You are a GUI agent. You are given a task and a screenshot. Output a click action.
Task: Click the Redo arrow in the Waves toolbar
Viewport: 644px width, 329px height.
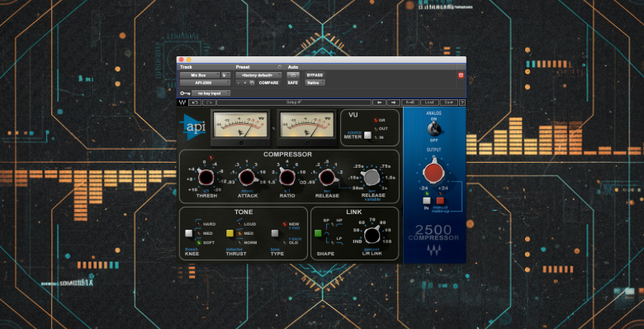pyautogui.click(x=209, y=103)
